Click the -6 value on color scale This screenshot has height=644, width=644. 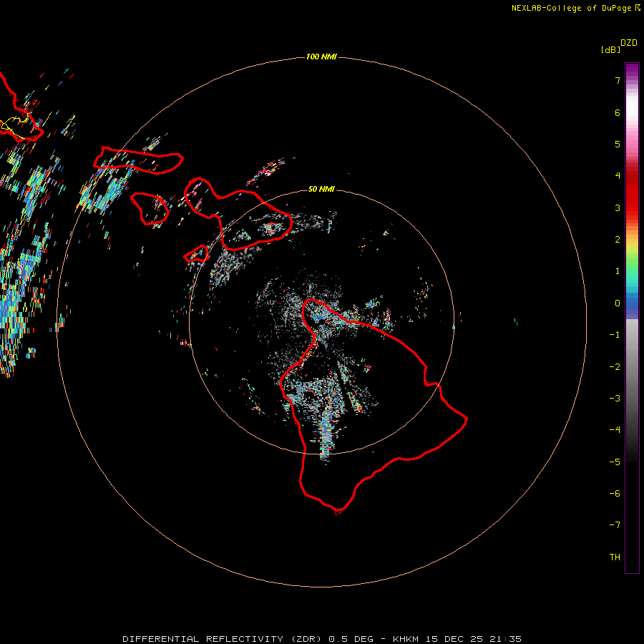(x=615, y=494)
